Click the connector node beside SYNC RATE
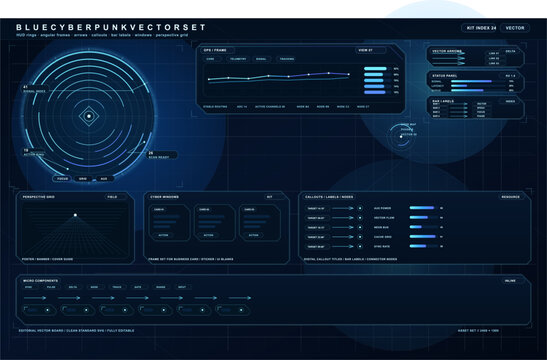This screenshot has width=547, height=360. tap(360, 246)
